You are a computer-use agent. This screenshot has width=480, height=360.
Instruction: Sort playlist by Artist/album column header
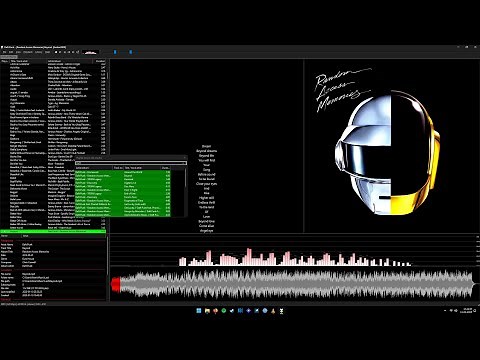[x=69, y=61]
